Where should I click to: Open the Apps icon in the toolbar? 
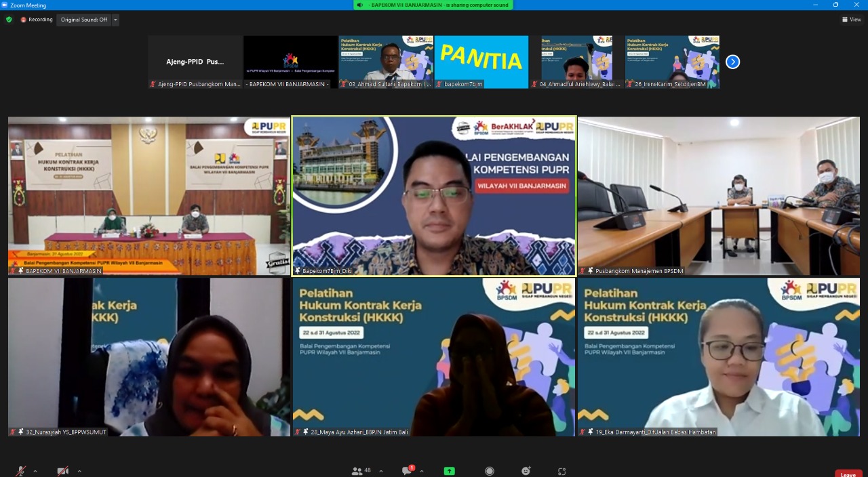(x=562, y=471)
